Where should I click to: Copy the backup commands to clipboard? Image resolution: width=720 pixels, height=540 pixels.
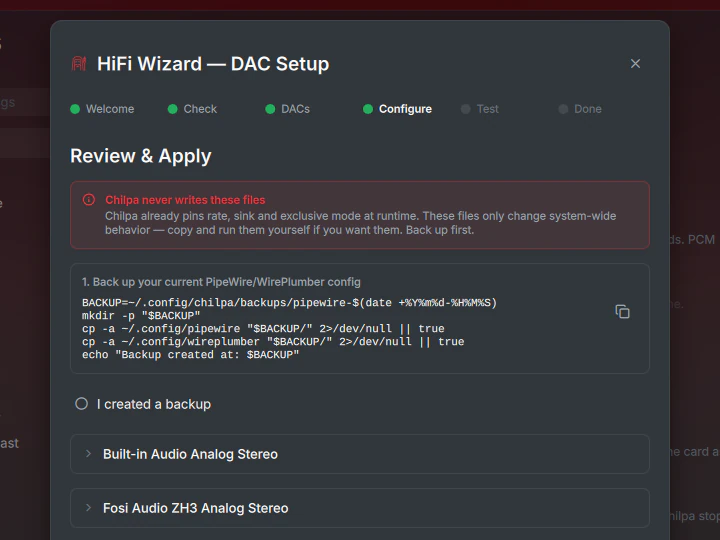click(x=622, y=311)
